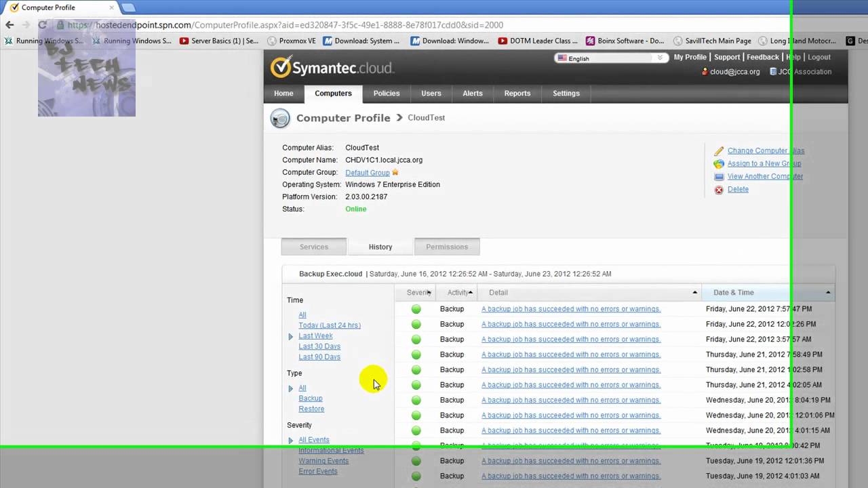Screen dimensions: 868x488
Task: Open the new tab button
Action: click(128, 7)
